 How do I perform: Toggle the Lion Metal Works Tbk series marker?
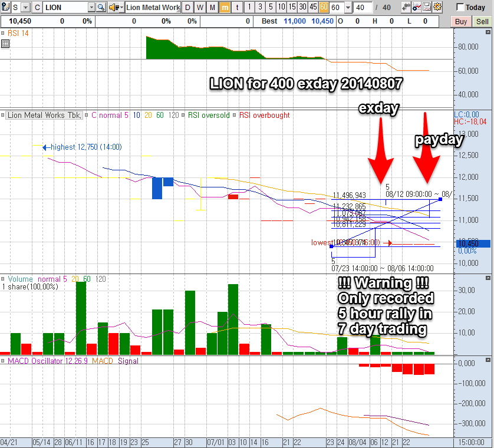click(x=2, y=116)
